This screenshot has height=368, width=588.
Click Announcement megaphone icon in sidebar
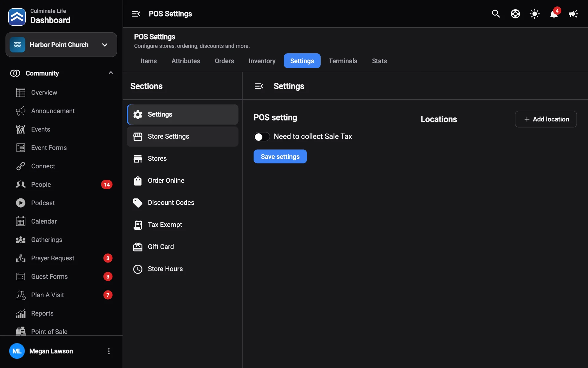21,111
